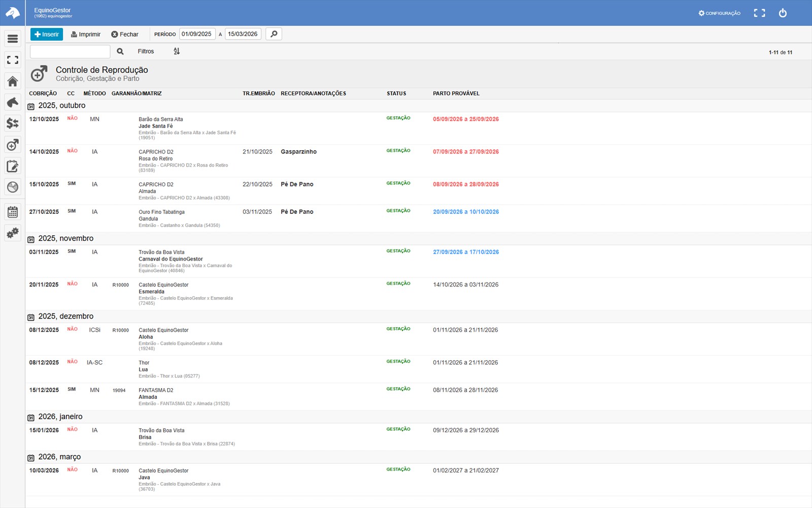Screen dimensions: 812x508
Task: Click parto provável 05/09/2026 a 25/09/2026
Action: pos(466,119)
